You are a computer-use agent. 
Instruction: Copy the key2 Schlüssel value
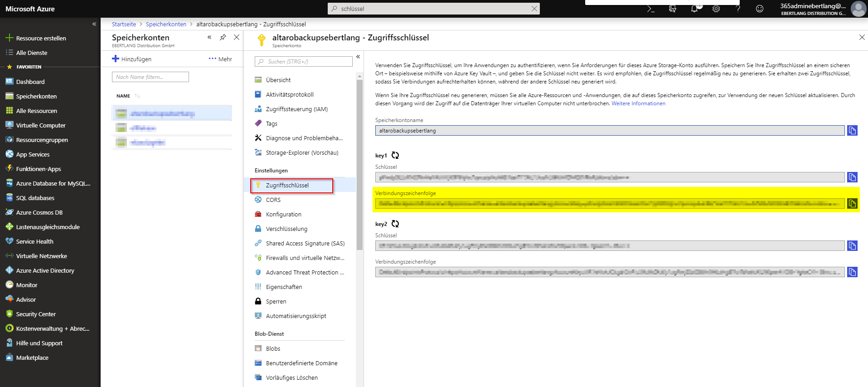852,246
